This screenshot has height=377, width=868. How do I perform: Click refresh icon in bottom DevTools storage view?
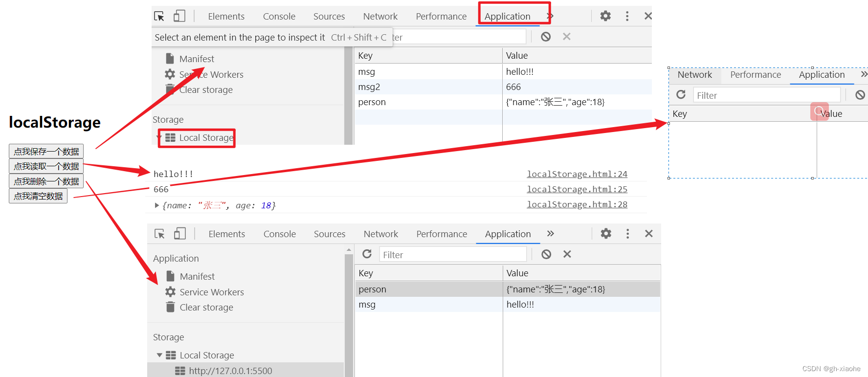coord(367,254)
